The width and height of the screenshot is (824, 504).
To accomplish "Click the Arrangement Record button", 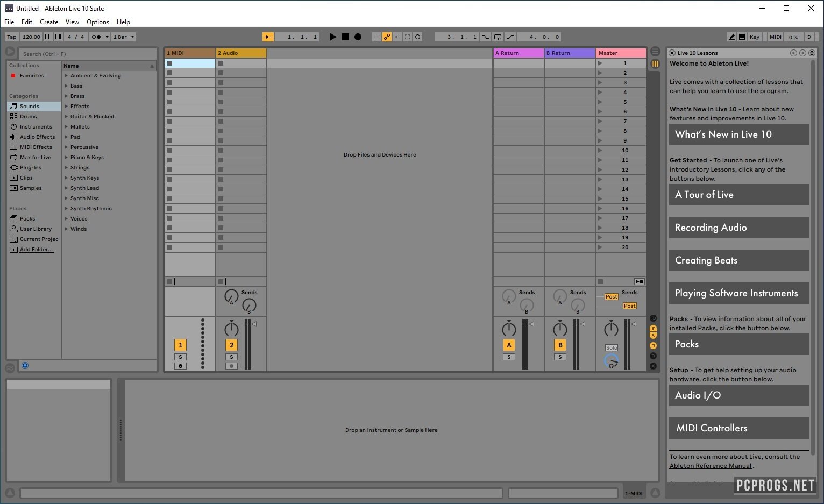I will tap(358, 37).
